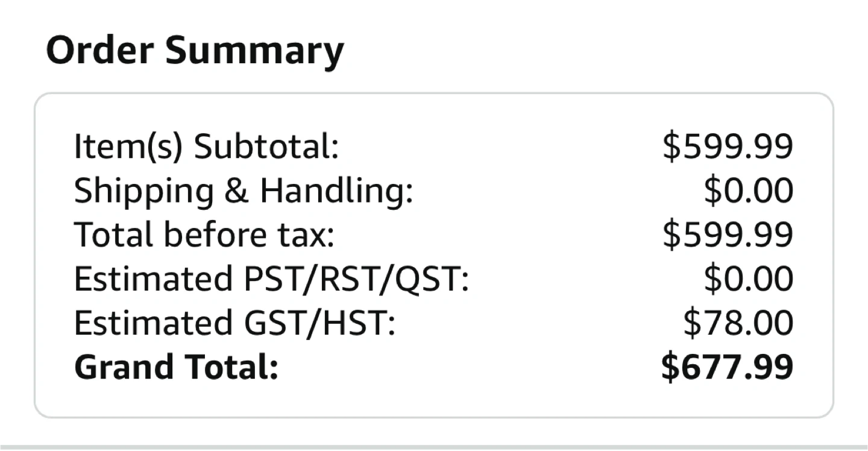Click the word Summary in the heading

pos(254,52)
